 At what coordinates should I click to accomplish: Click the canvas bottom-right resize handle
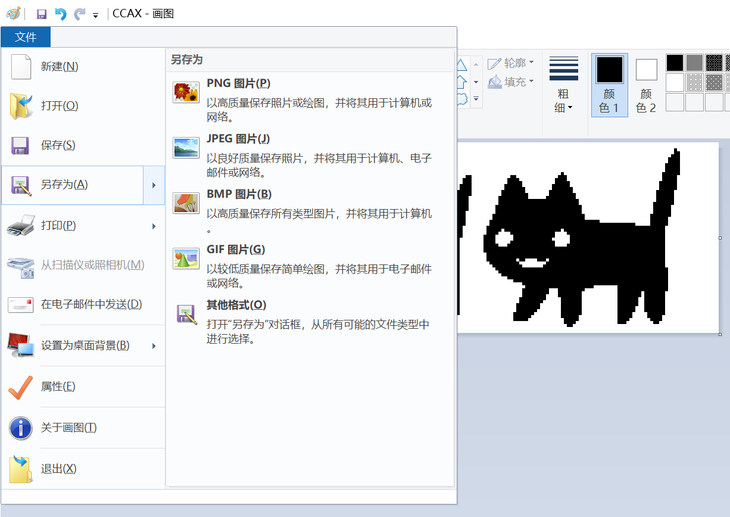(720, 334)
